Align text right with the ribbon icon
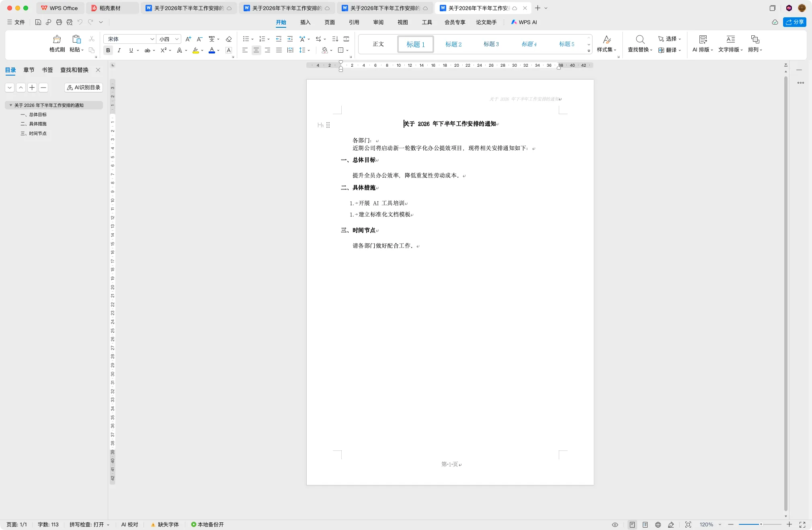This screenshot has height=530, width=812. click(x=267, y=50)
